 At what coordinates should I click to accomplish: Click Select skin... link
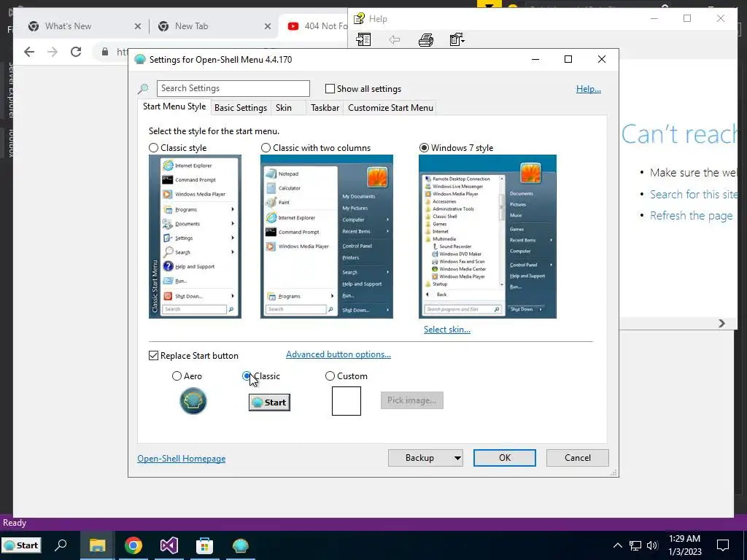tap(447, 330)
